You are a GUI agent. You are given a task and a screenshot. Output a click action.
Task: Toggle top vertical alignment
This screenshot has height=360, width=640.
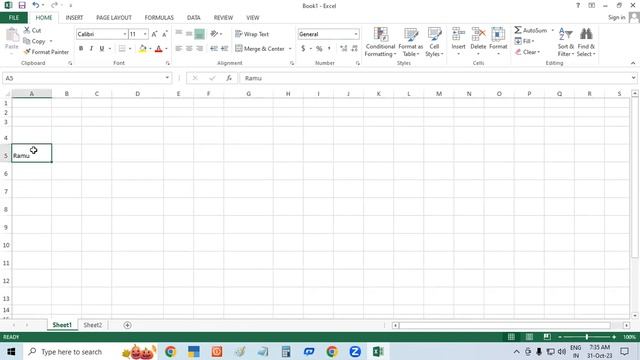pyautogui.click(x=179, y=34)
